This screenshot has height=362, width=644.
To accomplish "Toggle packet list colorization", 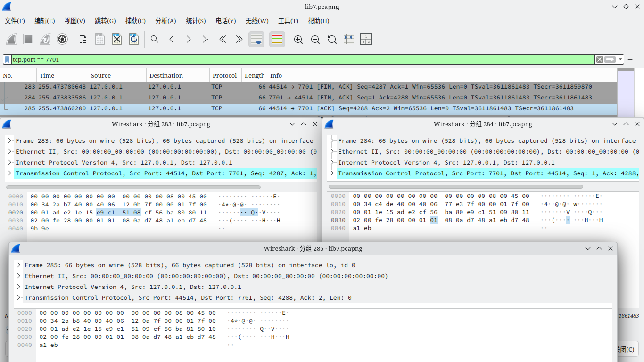I will 277,40.
